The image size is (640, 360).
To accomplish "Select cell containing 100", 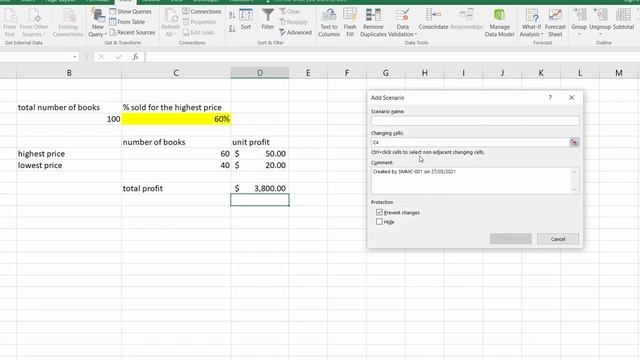I will [x=69, y=119].
